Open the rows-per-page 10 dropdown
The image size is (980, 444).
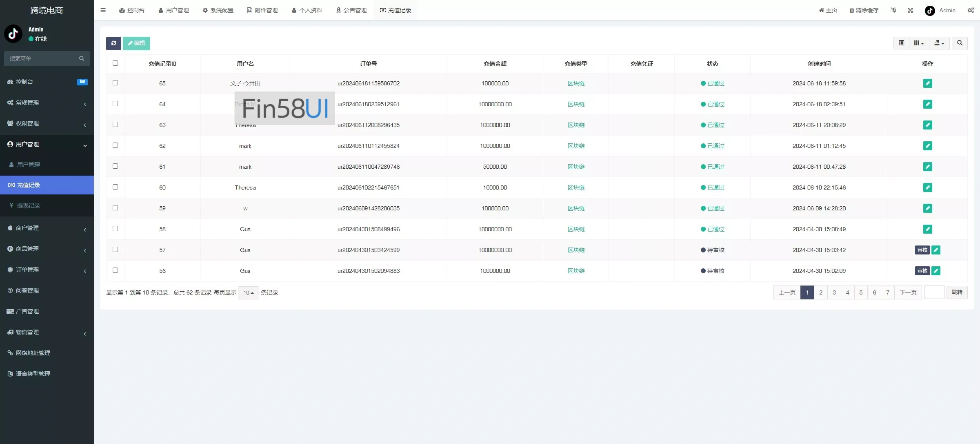(248, 293)
